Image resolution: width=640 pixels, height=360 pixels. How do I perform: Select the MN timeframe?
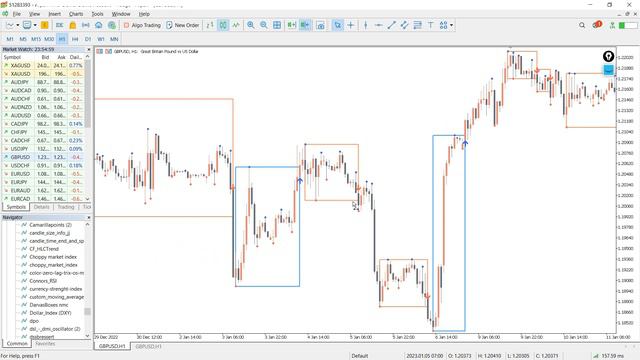pos(114,39)
